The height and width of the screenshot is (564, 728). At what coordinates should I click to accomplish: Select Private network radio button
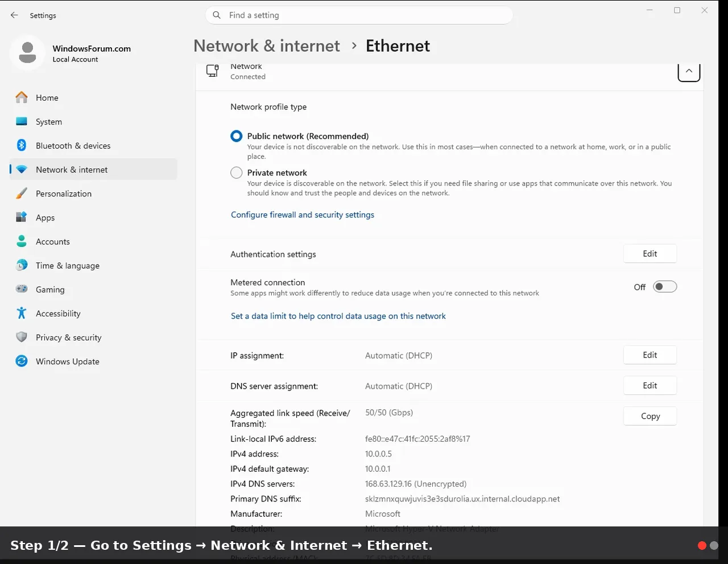pyautogui.click(x=237, y=172)
